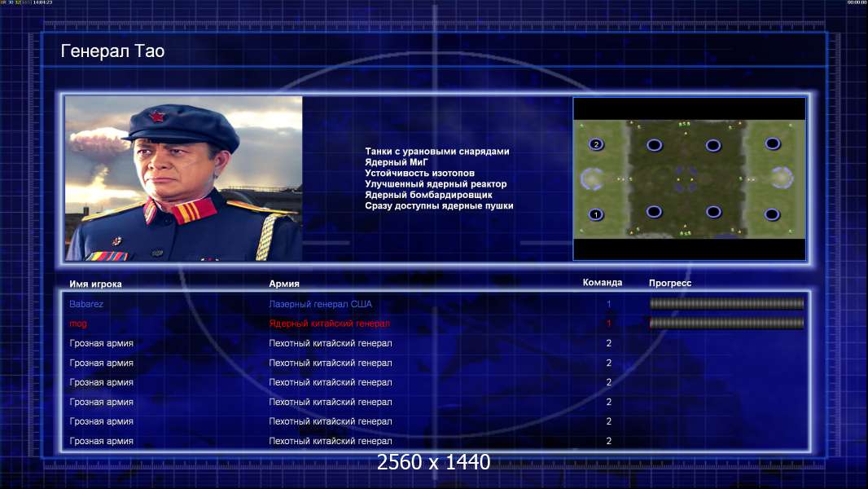Click 'Ядерный китайский генерал' army entry
The image size is (868, 489).
[x=330, y=324]
